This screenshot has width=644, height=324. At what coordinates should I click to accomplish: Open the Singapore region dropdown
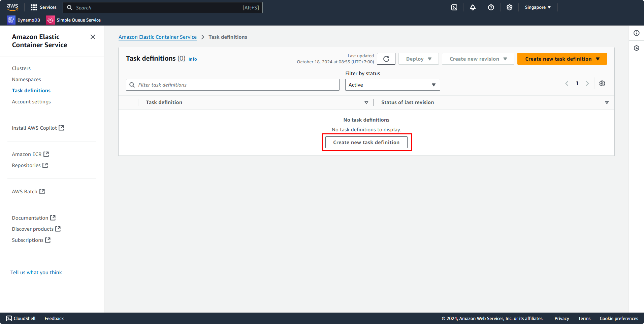[x=538, y=7]
